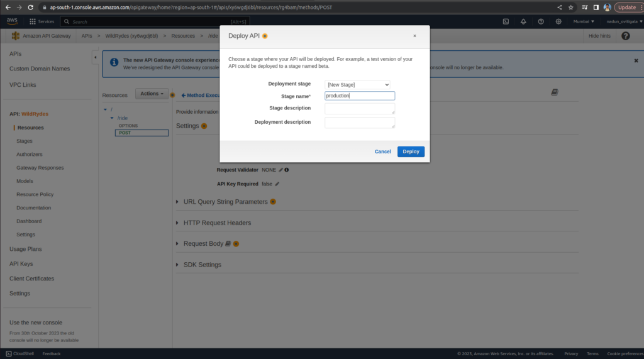Click the Stage description text area
This screenshot has height=359, width=644.
360,108
